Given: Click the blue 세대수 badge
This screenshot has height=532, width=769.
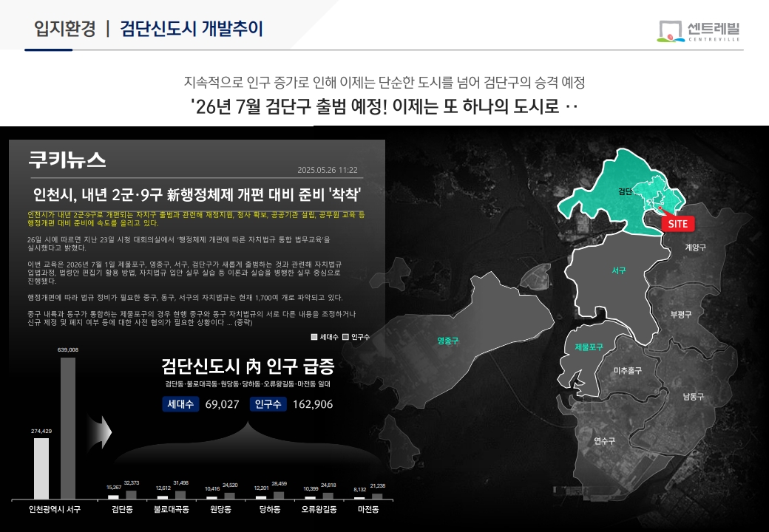Looking at the screenshot, I should pos(180,404).
